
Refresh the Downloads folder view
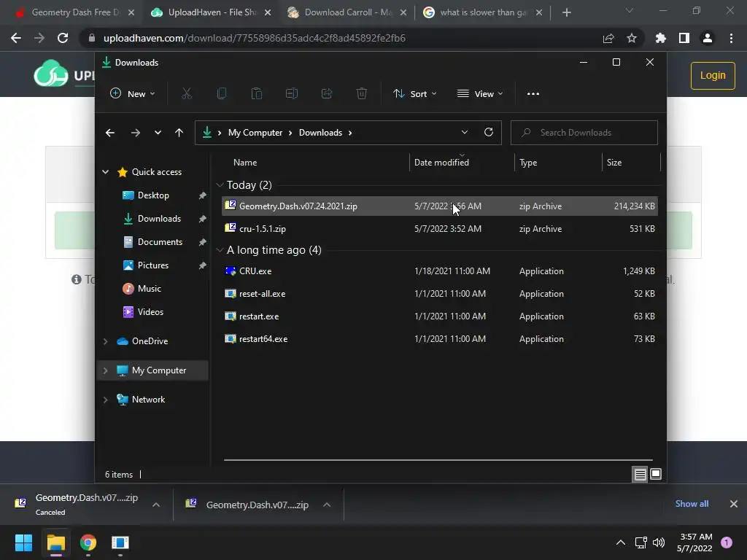tap(488, 133)
